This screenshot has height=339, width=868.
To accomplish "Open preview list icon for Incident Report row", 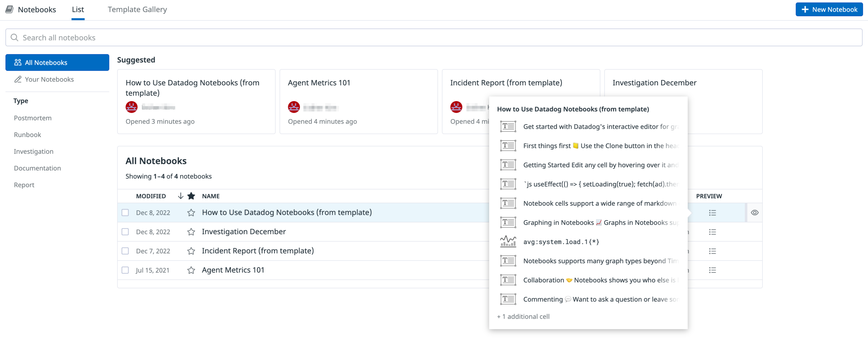I will click(712, 251).
